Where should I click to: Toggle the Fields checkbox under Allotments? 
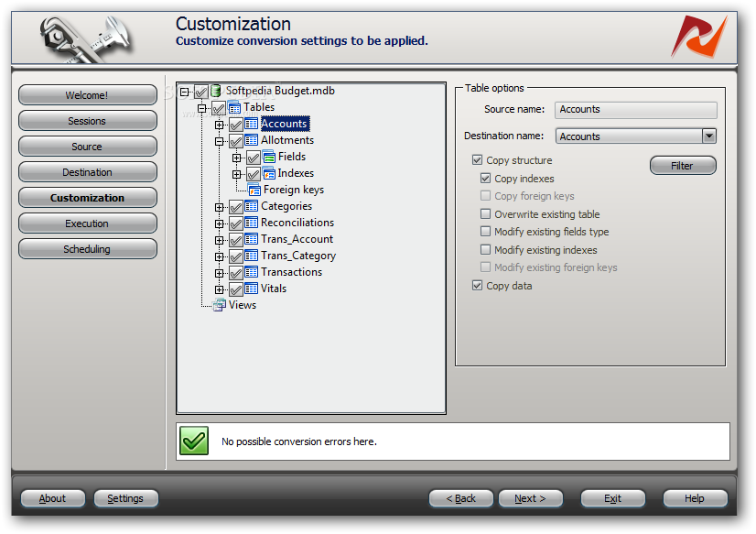pyautogui.click(x=254, y=158)
